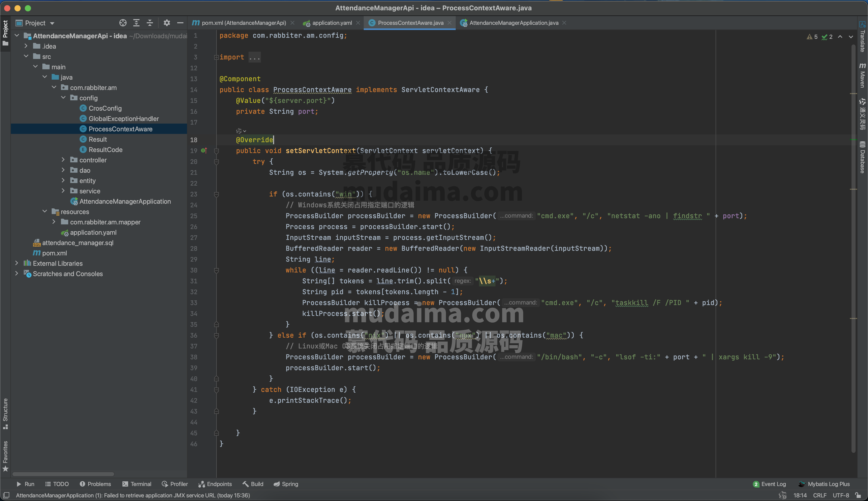
Task: Expand the .idea folder
Action: tap(26, 46)
